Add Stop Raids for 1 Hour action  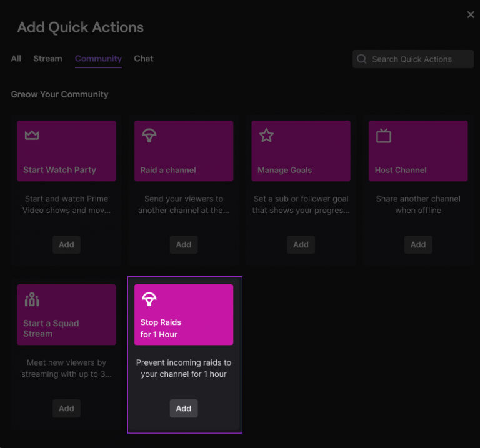pos(184,409)
